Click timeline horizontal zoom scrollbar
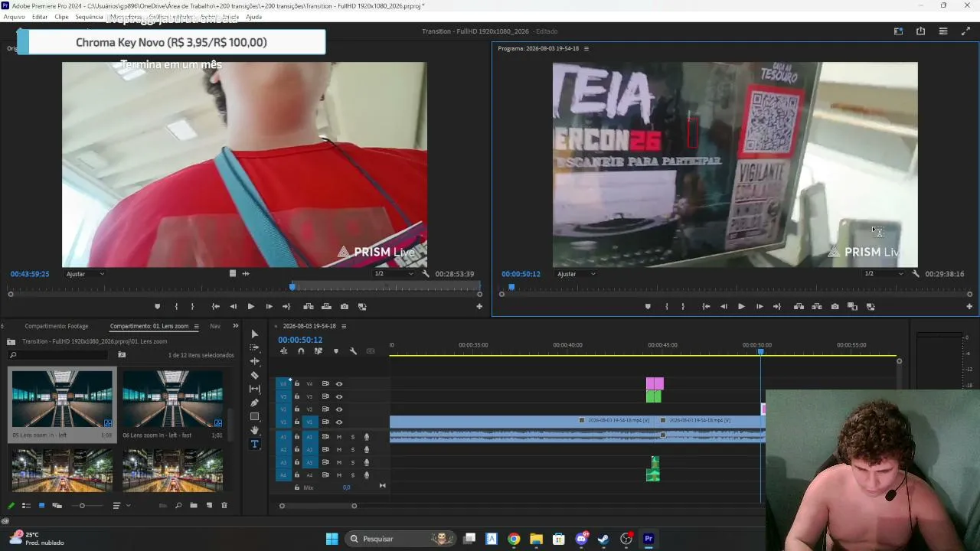980x551 pixels. [x=318, y=506]
